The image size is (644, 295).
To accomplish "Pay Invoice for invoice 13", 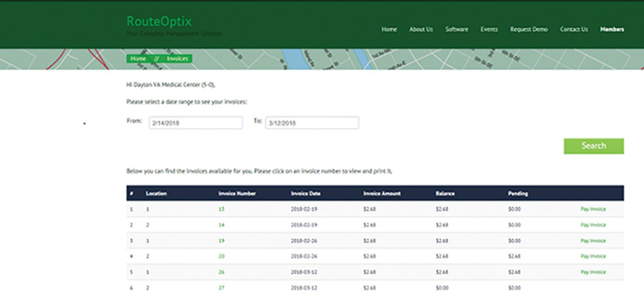I will 593,209.
